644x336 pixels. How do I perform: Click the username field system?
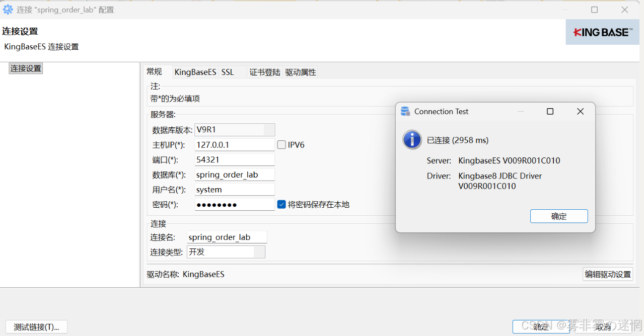pos(235,190)
